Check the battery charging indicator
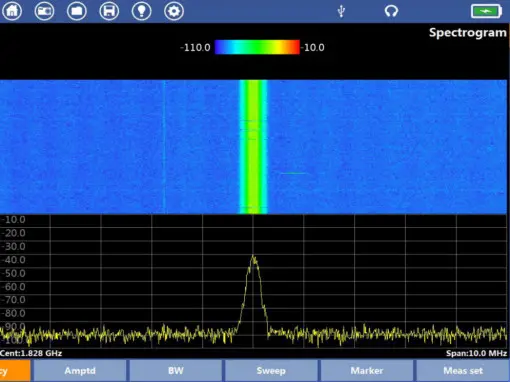 tap(486, 11)
